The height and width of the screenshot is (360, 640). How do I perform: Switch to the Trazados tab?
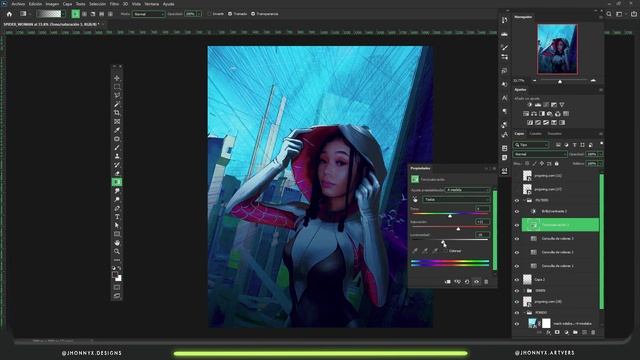coord(554,134)
